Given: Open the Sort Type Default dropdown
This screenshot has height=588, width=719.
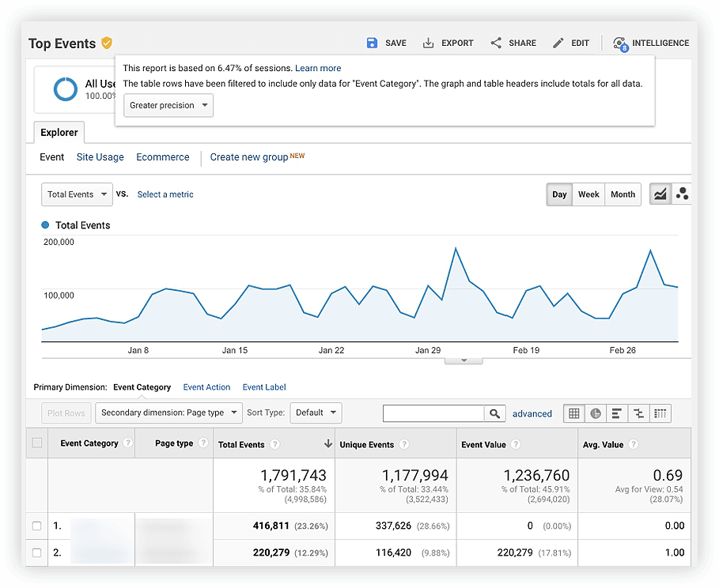Looking at the screenshot, I should point(316,413).
